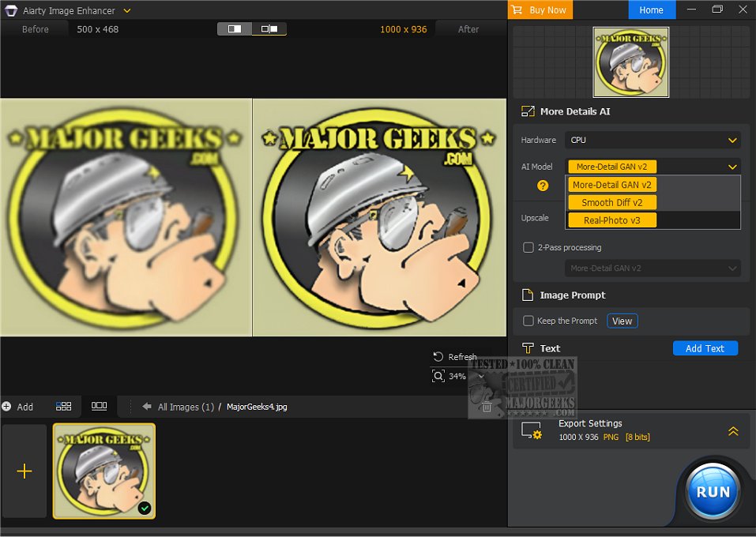The height and width of the screenshot is (537, 756).
Task: Expand Export Settings with double chevron
Action: (x=733, y=430)
